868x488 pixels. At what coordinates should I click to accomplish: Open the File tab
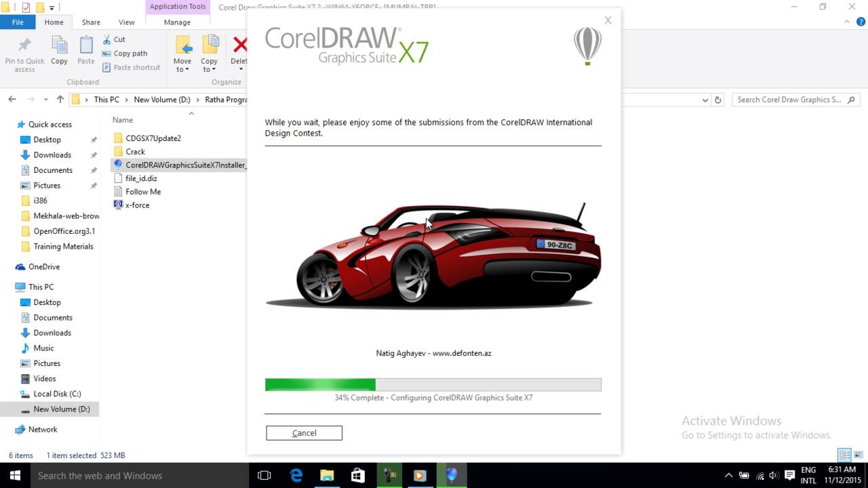point(18,22)
